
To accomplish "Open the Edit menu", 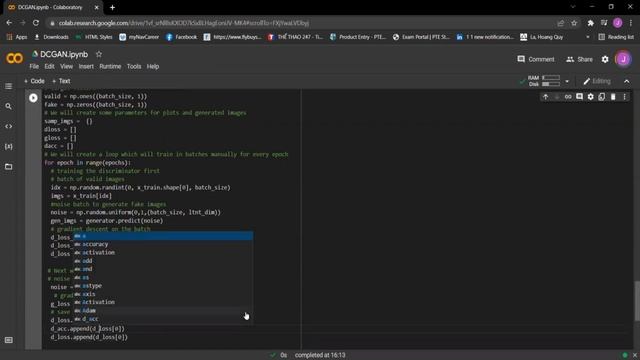I will click(49, 67).
